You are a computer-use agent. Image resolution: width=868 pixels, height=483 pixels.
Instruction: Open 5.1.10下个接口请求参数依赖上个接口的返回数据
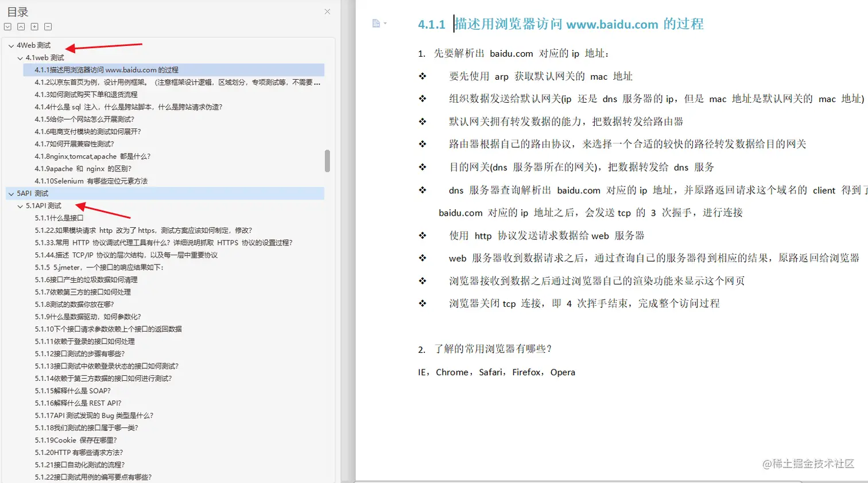pyautogui.click(x=108, y=329)
